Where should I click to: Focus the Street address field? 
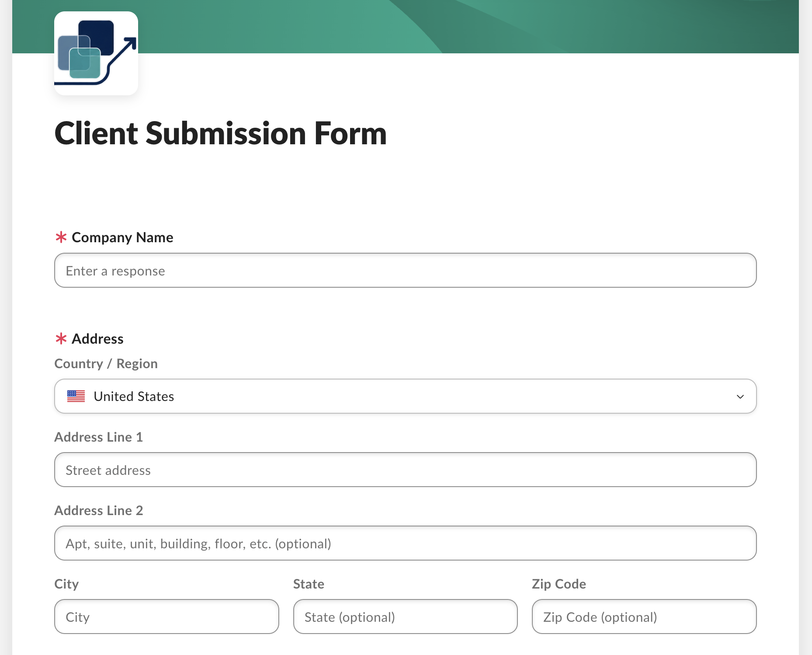pos(406,470)
